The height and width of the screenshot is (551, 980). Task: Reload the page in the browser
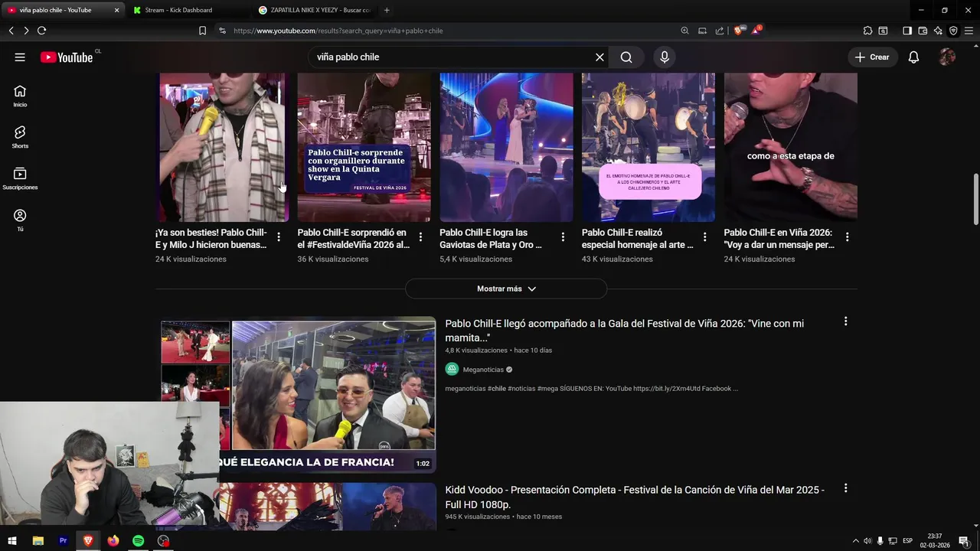(x=41, y=31)
